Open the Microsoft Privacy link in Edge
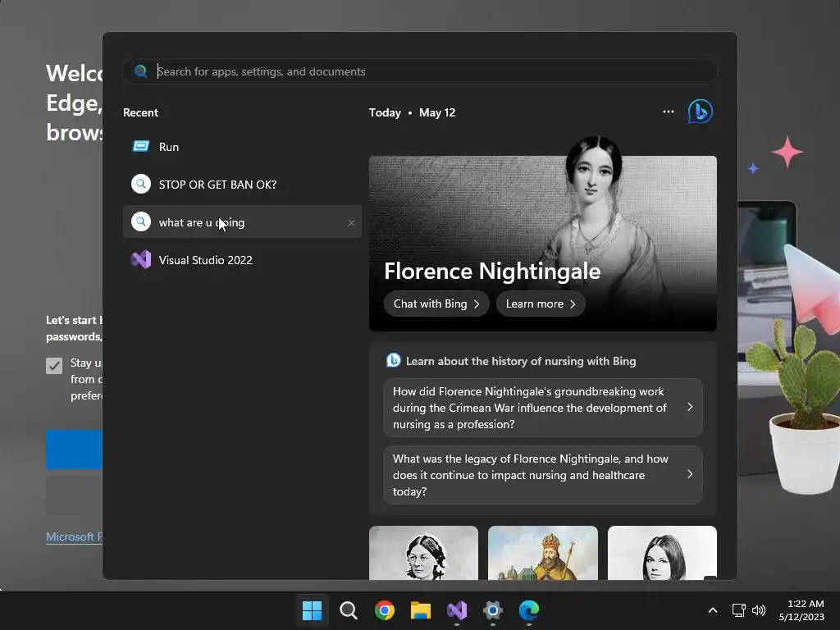 click(x=74, y=536)
